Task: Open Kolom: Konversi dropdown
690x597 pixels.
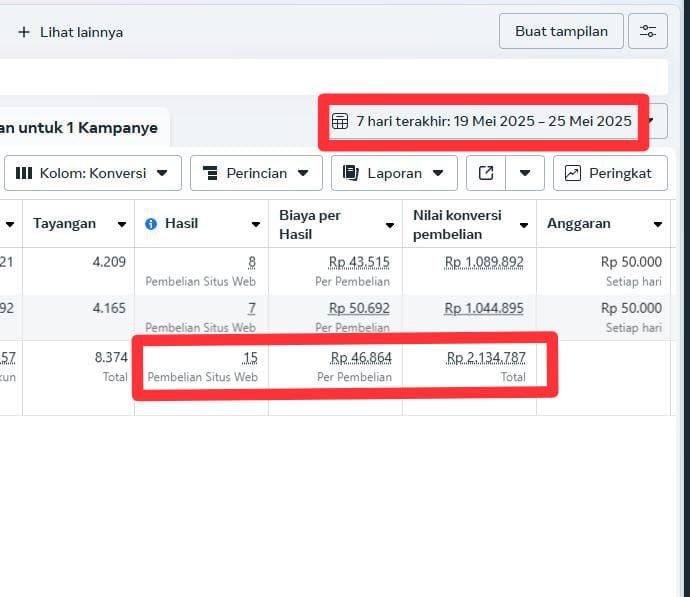Action: (93, 173)
